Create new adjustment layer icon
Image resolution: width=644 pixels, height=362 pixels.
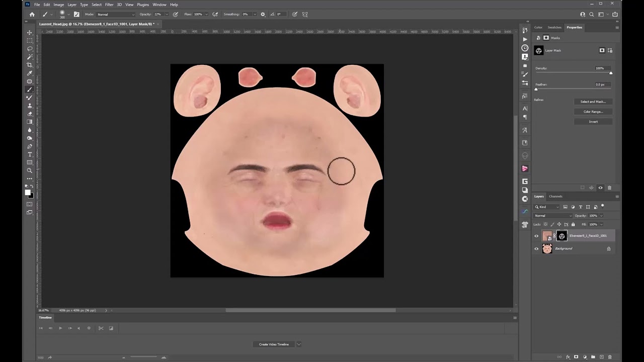pos(585,357)
